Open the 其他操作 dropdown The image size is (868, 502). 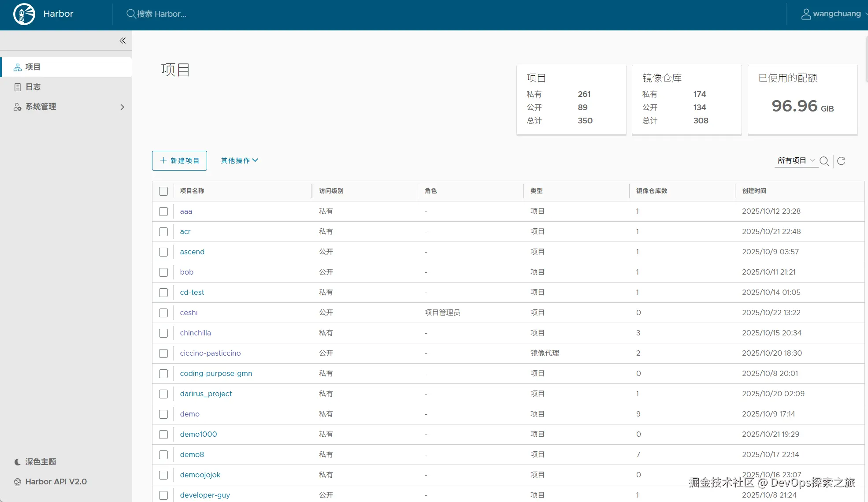[239, 160]
